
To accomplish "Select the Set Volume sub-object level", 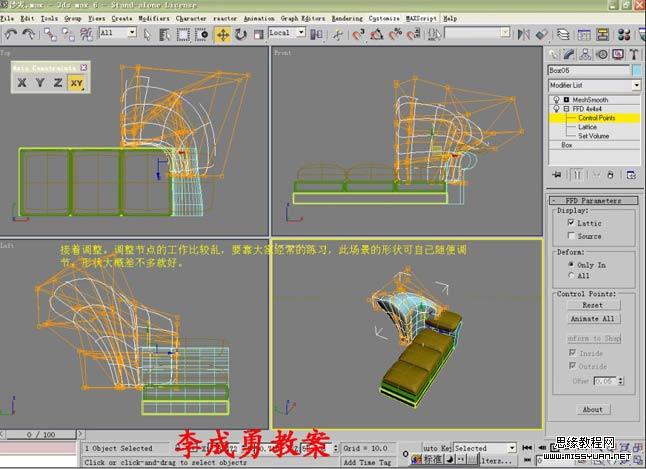I will point(595,136).
